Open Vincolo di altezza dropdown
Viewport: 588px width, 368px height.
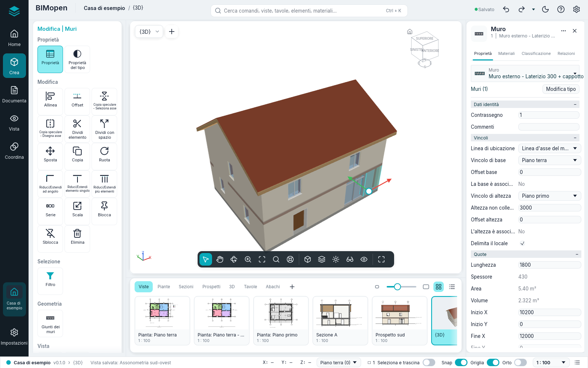[x=549, y=196]
